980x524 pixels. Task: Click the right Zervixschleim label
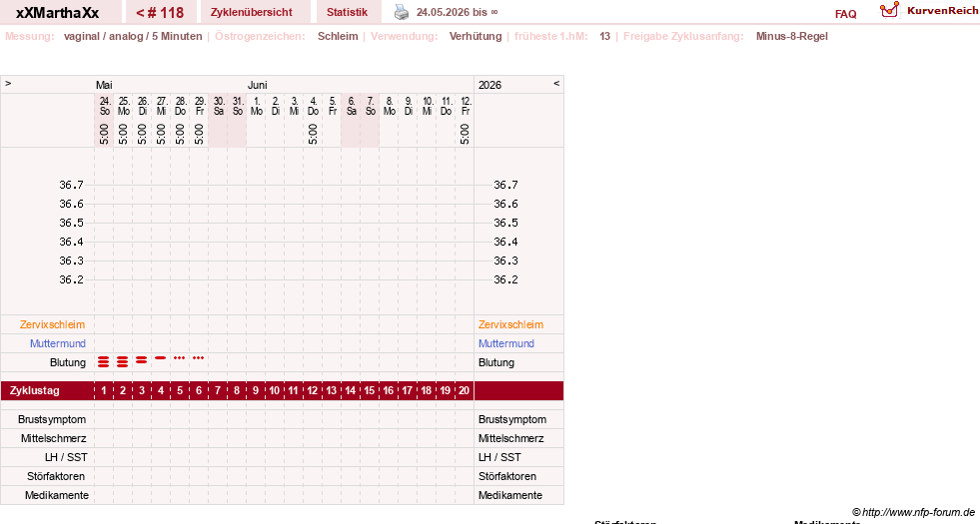tap(510, 324)
